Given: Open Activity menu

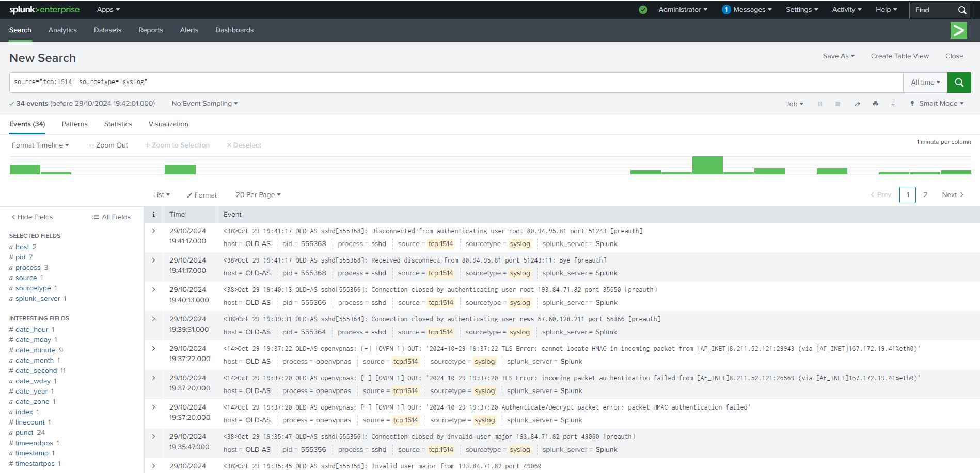Looking at the screenshot, I should coord(847,10).
